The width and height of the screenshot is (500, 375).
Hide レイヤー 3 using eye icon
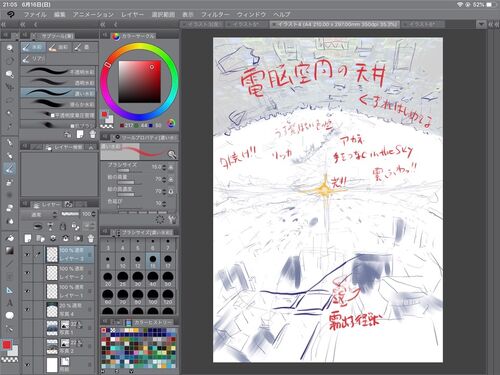[x=27, y=254]
